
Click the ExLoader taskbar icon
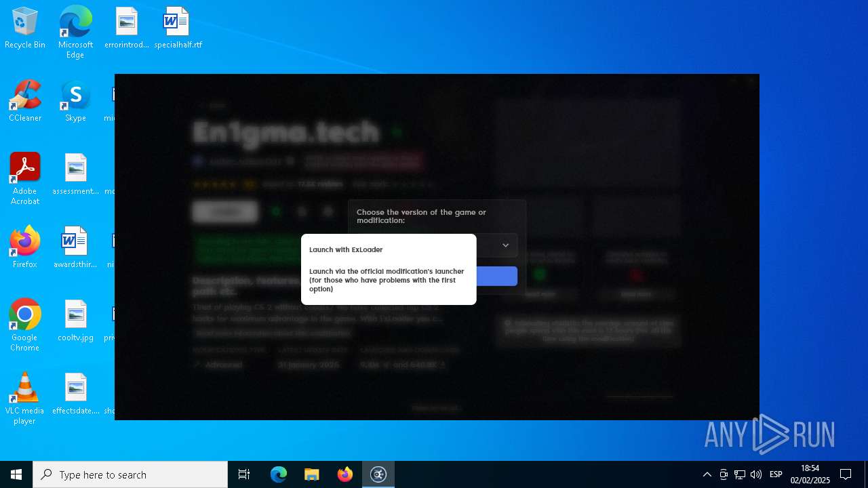click(x=378, y=474)
